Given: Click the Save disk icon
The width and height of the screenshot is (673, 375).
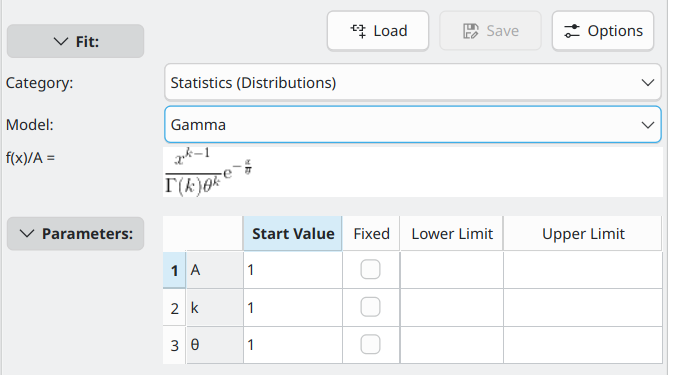Looking at the screenshot, I should (470, 31).
